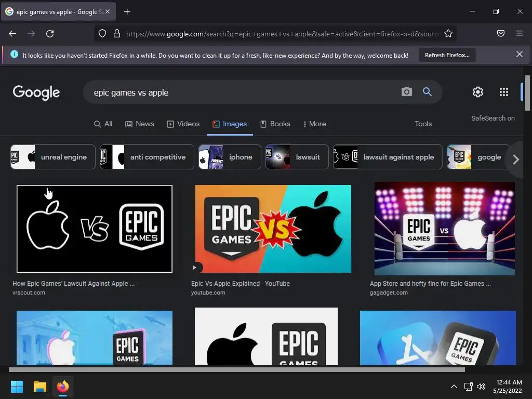Go back to the previous page
The image size is (532, 399).
coord(12,34)
